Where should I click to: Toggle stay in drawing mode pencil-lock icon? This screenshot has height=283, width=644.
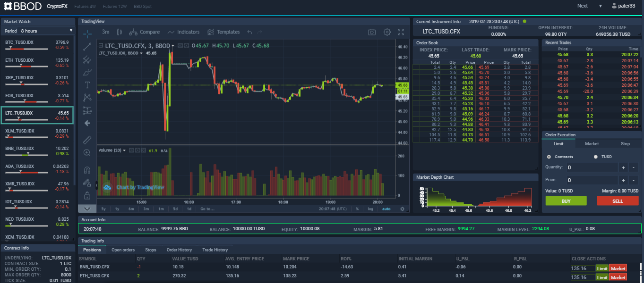coord(87,183)
